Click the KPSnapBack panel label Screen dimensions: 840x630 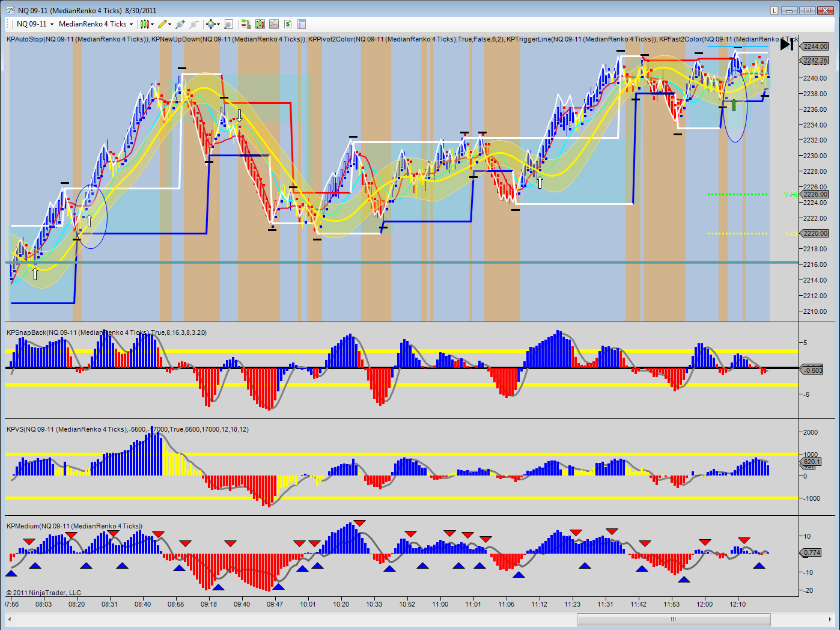pyautogui.click(x=107, y=332)
